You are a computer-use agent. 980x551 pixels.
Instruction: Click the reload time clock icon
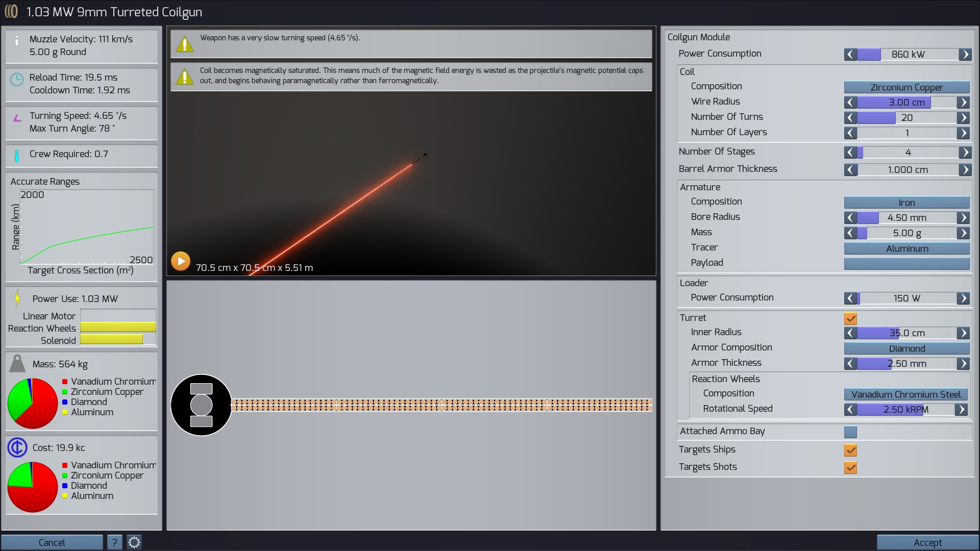click(17, 80)
